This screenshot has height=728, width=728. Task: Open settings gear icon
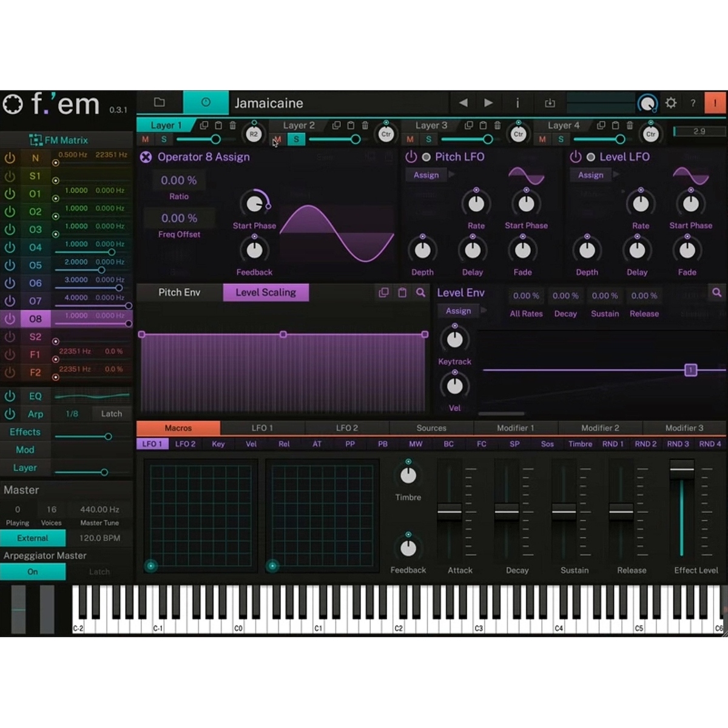(671, 103)
